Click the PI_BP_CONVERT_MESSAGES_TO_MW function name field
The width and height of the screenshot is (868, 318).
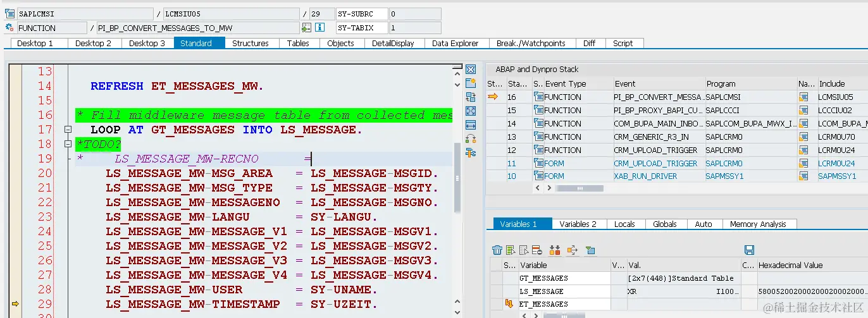click(x=198, y=28)
